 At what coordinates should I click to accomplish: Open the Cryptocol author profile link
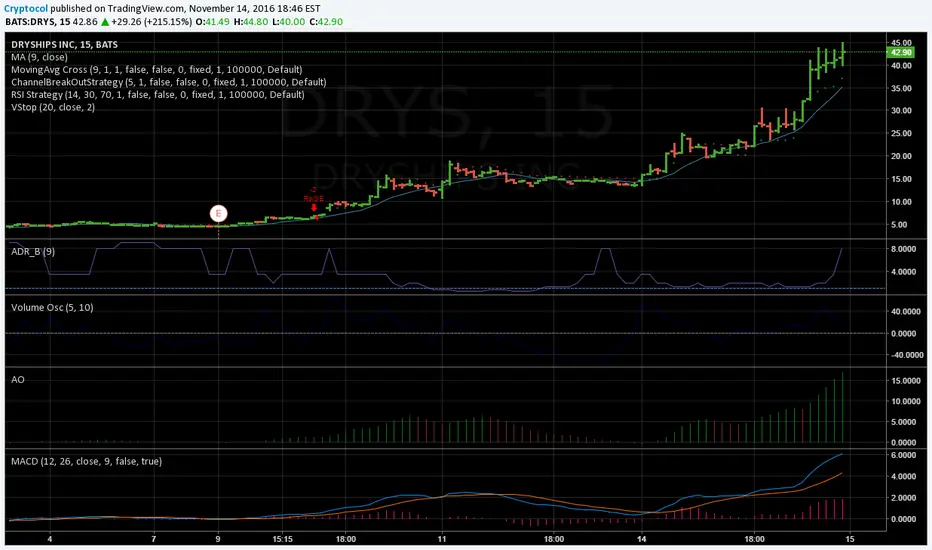coord(26,8)
